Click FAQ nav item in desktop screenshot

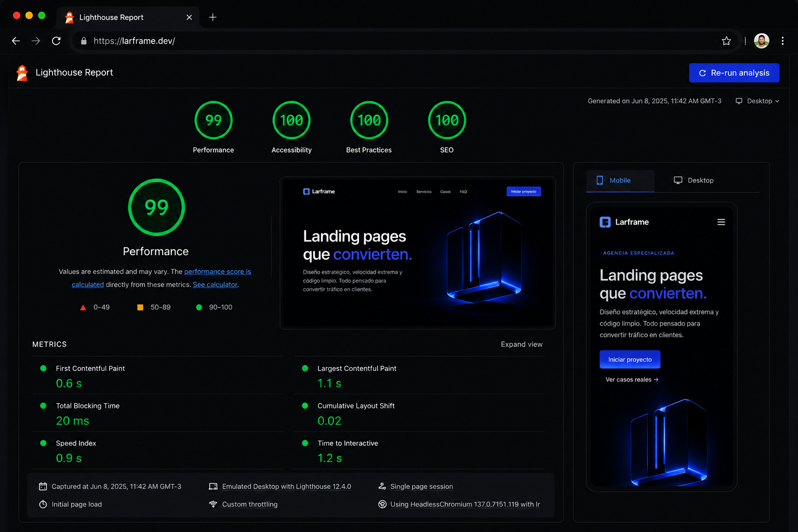[x=463, y=192]
